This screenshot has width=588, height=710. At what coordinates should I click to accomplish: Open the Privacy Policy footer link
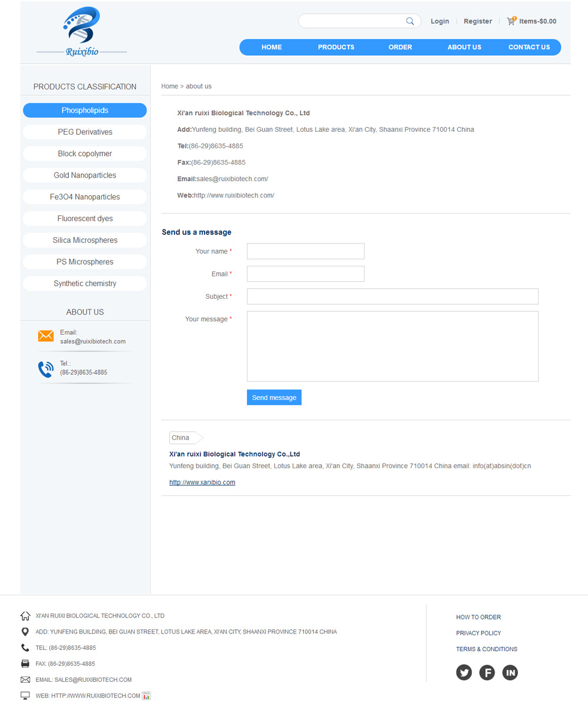pos(479,633)
